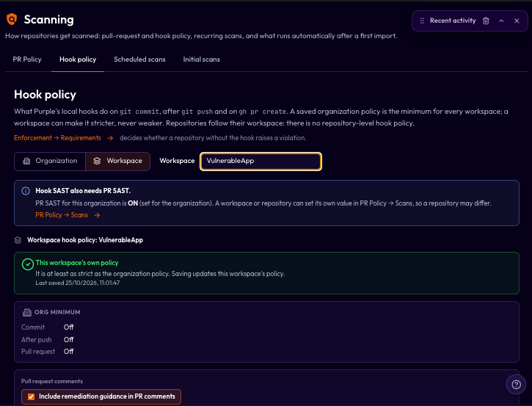The width and height of the screenshot is (532, 406).
Task: Click the arrow after PR Policy Scans link
Action: coord(97,215)
